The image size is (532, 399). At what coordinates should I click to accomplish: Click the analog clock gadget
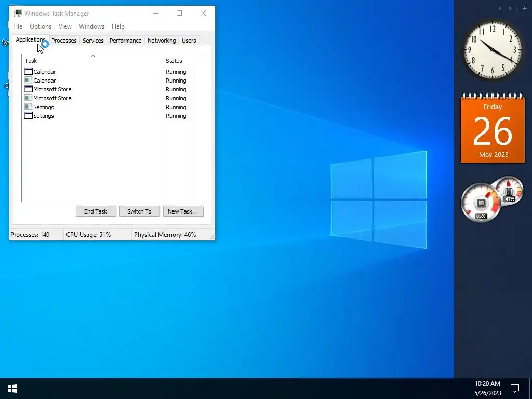[x=493, y=49]
